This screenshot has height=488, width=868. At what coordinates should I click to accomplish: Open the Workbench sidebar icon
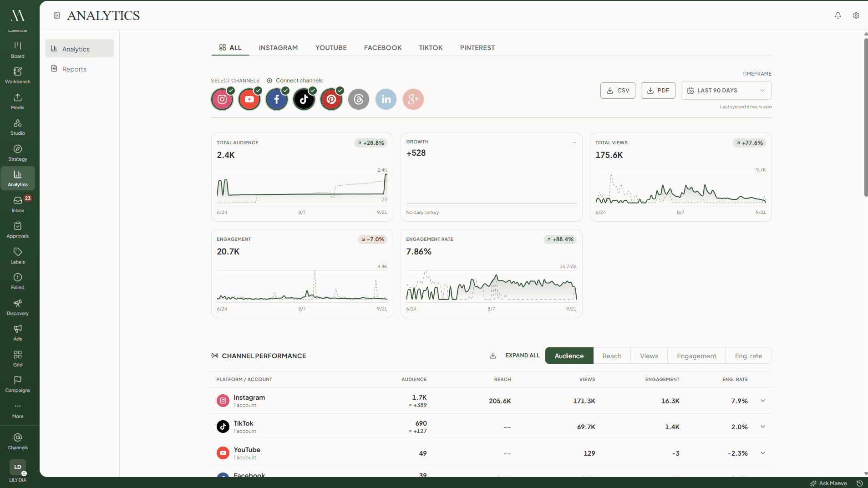tap(18, 76)
